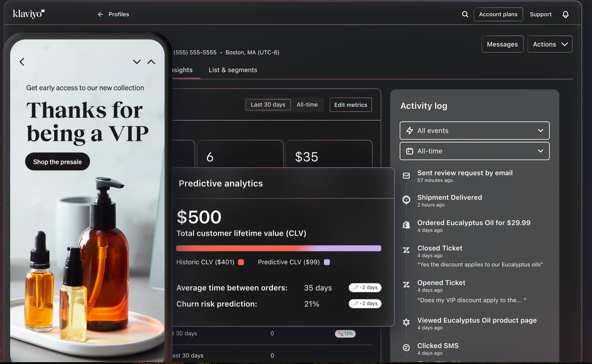Open the notifications bell
This screenshot has width=592, height=364.
[565, 14]
